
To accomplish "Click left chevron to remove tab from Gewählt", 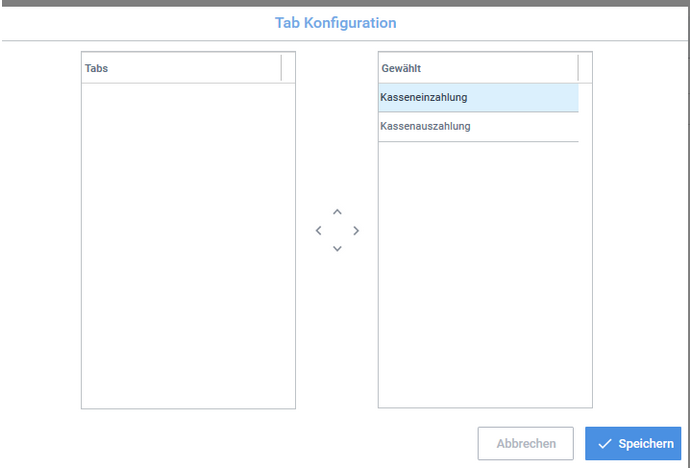I will [318, 230].
